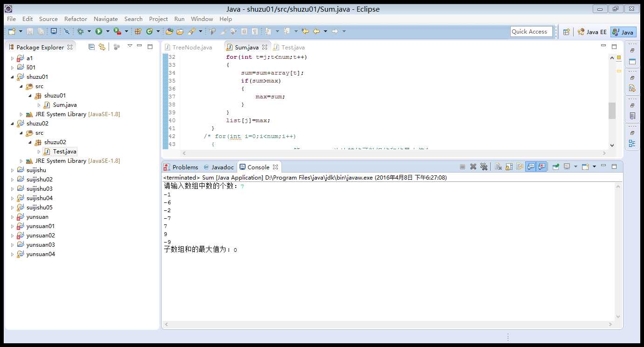Click the Display Selected Console icon

pyautogui.click(x=567, y=167)
